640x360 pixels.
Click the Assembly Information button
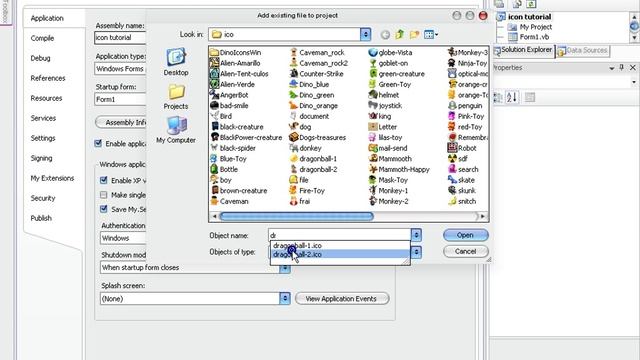pos(120,122)
